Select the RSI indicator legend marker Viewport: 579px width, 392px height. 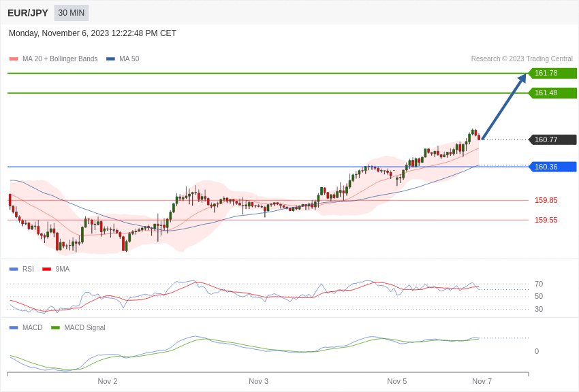coord(12,269)
